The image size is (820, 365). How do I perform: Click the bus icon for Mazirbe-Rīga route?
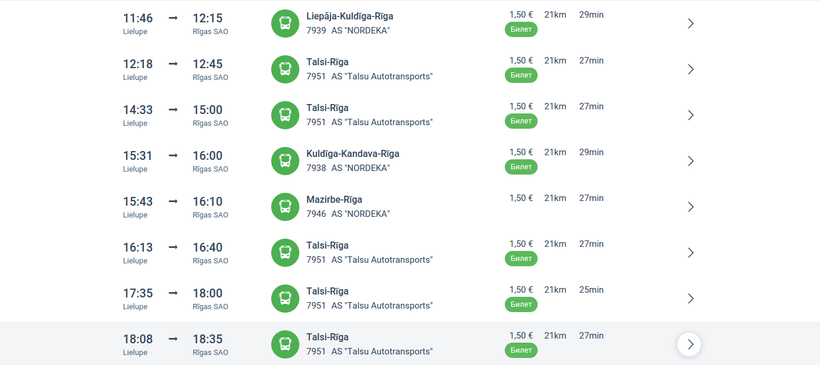(x=285, y=207)
